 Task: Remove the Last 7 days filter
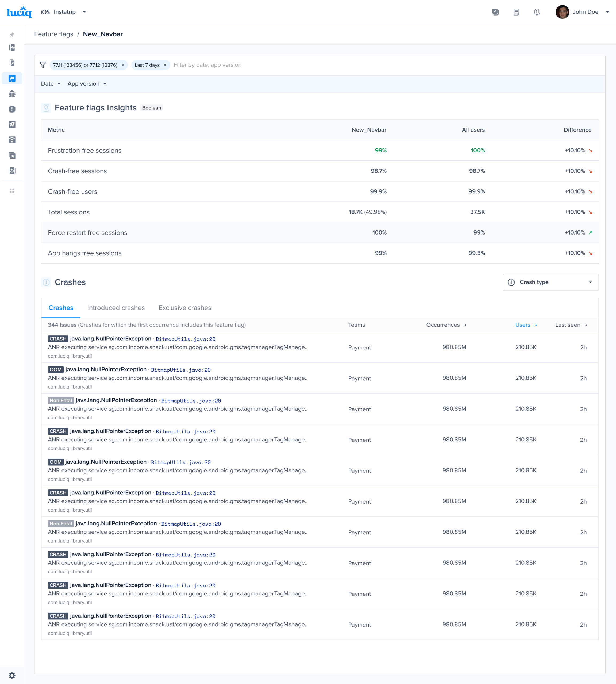tap(165, 65)
